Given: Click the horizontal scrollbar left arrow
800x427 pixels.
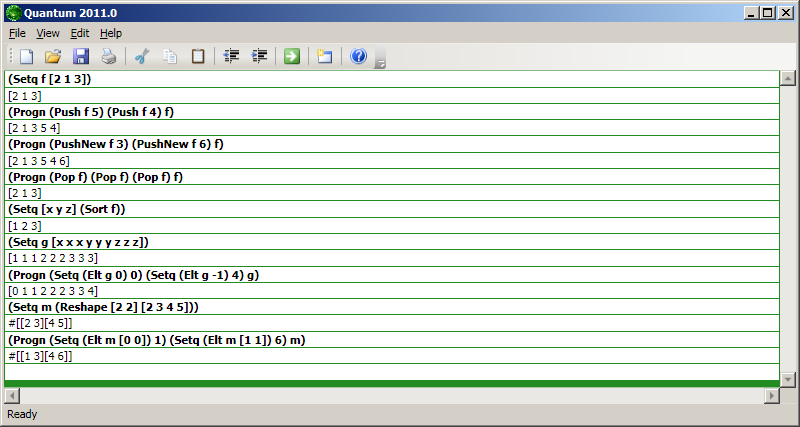Looking at the screenshot, I should point(12,395).
